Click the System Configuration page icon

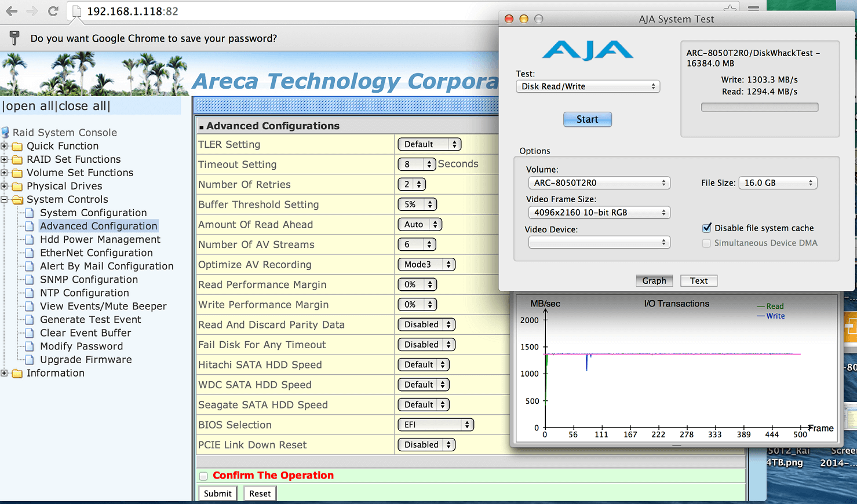click(29, 213)
